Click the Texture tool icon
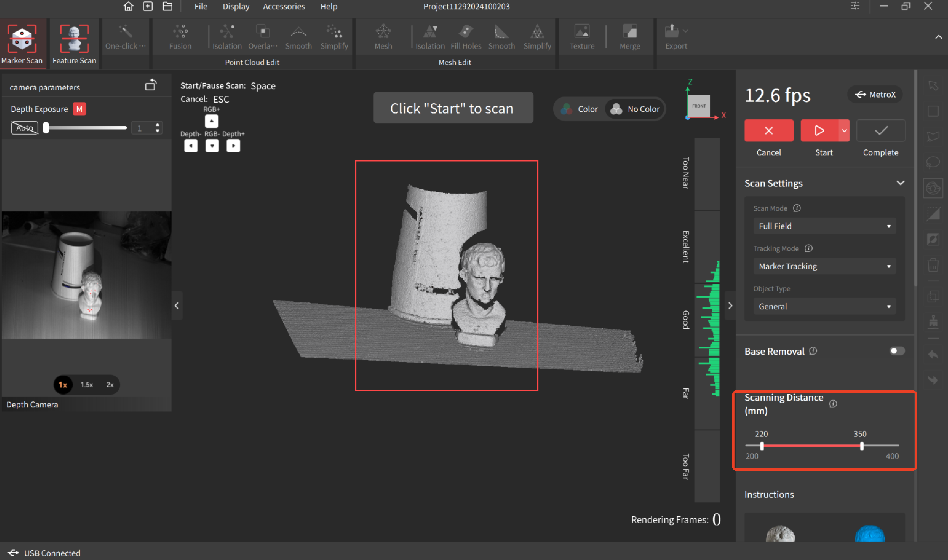The image size is (948, 560). click(x=582, y=31)
